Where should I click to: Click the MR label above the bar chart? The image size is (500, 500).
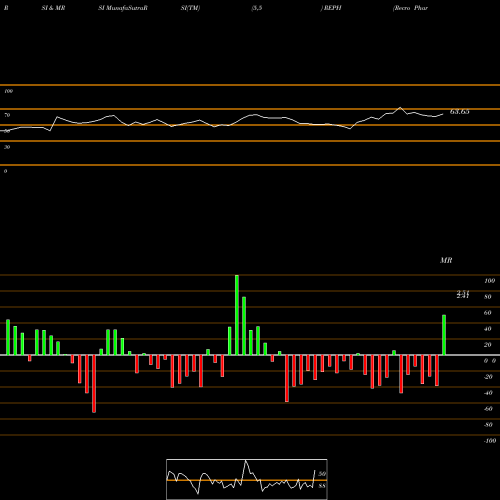point(446,260)
